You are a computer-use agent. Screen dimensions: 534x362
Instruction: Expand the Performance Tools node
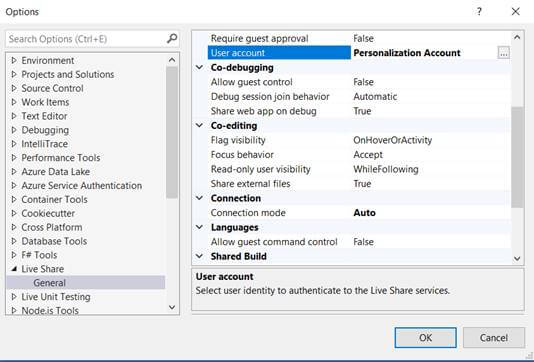click(x=14, y=158)
